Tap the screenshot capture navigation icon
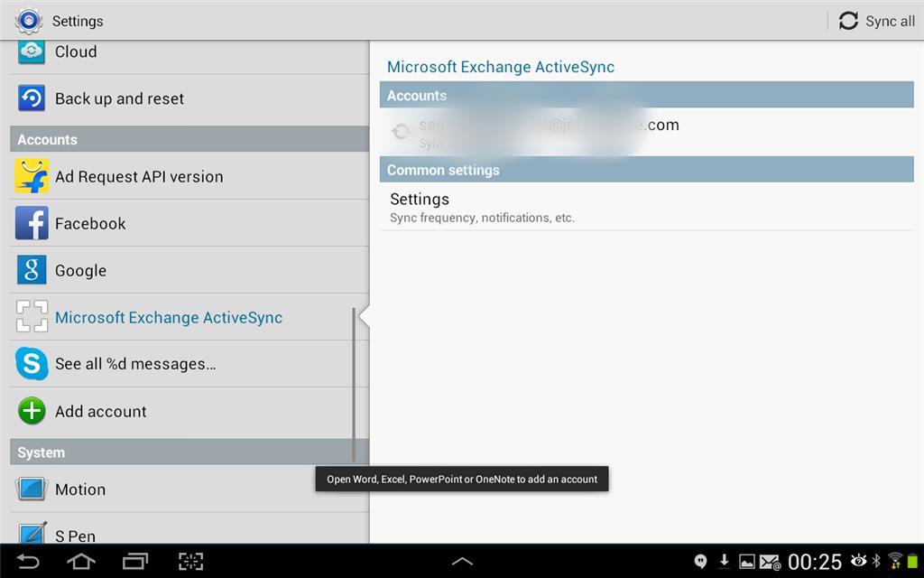Viewport: 924px width, 578px height. (191, 561)
